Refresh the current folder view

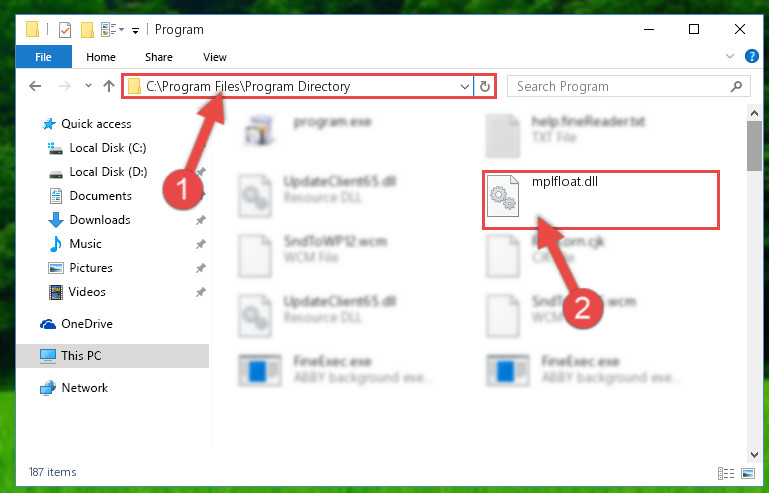point(485,87)
